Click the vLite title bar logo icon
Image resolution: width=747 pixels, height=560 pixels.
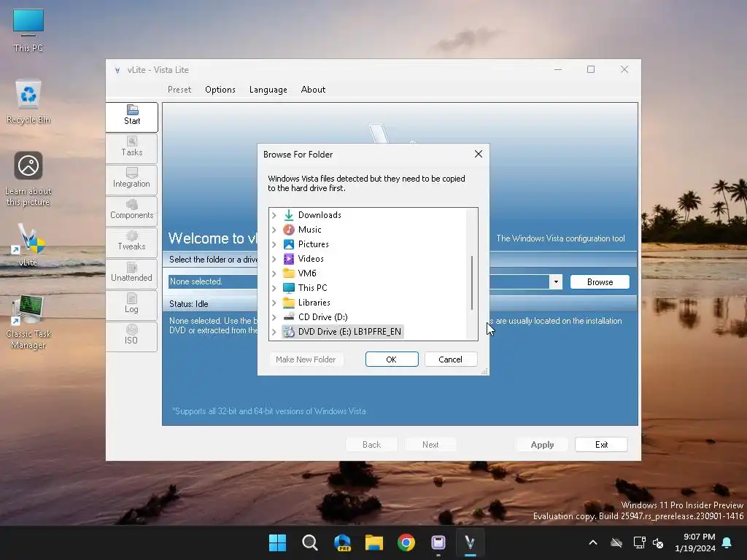click(x=117, y=70)
